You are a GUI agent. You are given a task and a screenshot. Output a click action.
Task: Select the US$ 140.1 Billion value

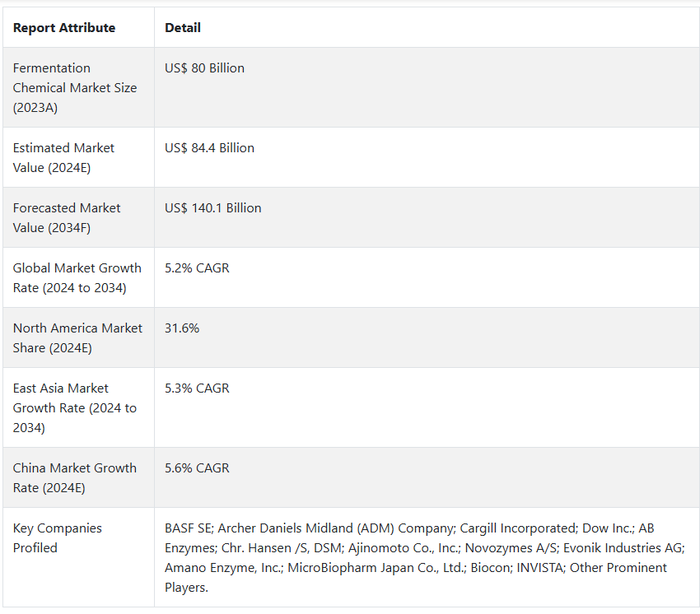click(x=213, y=208)
